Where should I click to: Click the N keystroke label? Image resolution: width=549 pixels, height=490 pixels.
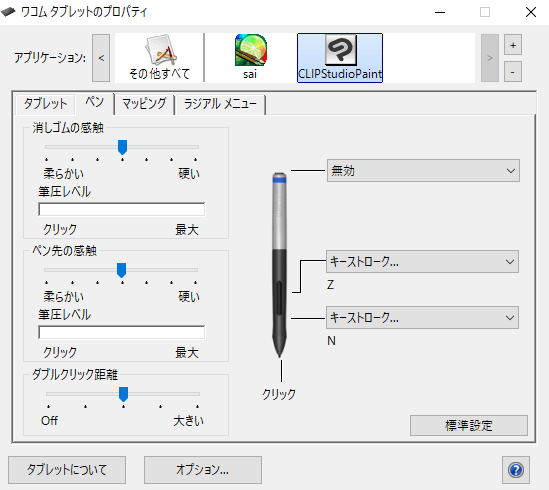331,340
